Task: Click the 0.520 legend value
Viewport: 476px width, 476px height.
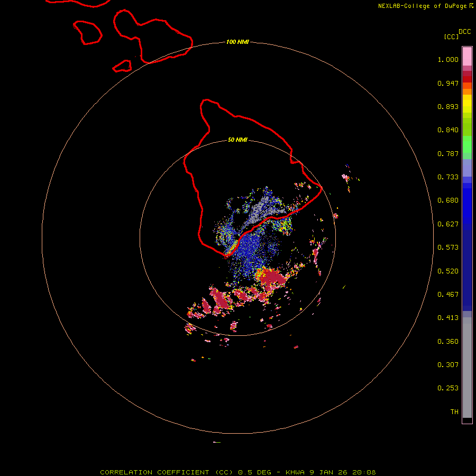Action: point(448,271)
